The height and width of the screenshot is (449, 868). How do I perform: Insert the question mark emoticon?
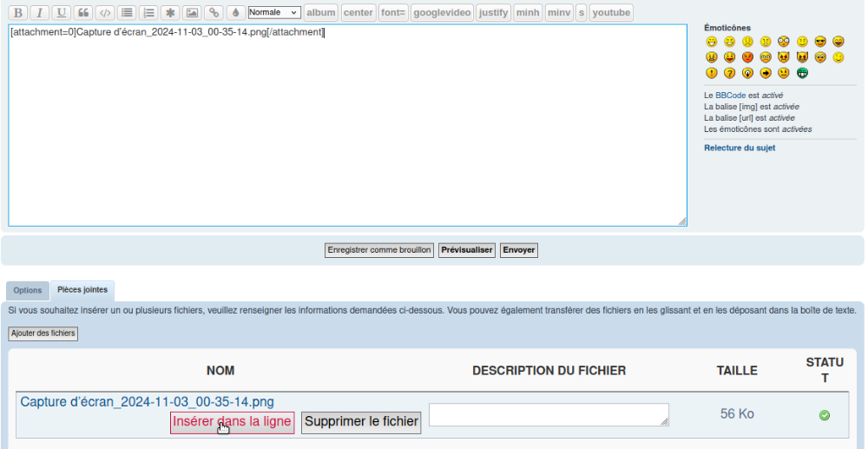tap(729, 73)
